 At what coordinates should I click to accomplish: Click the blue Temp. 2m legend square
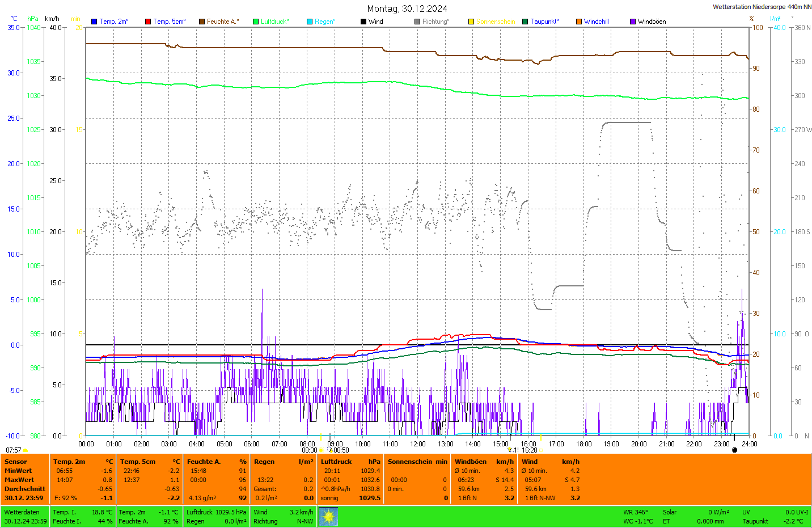tap(94, 22)
